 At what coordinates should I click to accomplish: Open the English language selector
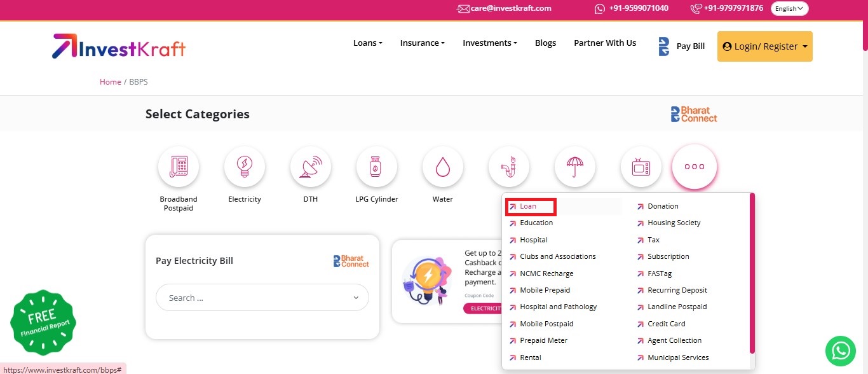(x=790, y=8)
